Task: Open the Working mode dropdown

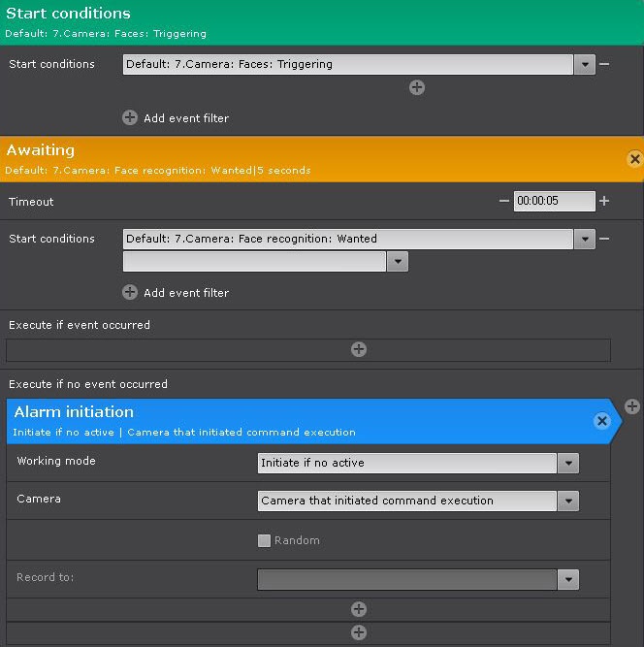Action: tap(568, 463)
